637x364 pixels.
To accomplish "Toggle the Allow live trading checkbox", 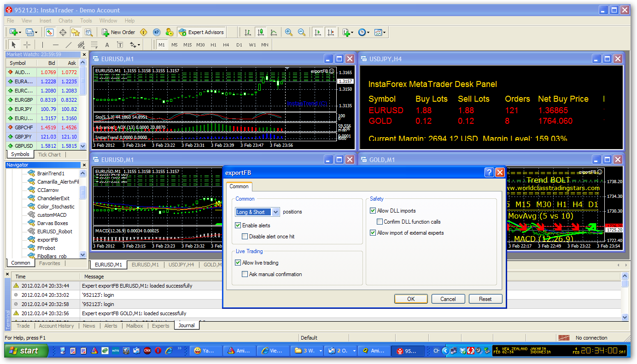I will click(x=238, y=263).
